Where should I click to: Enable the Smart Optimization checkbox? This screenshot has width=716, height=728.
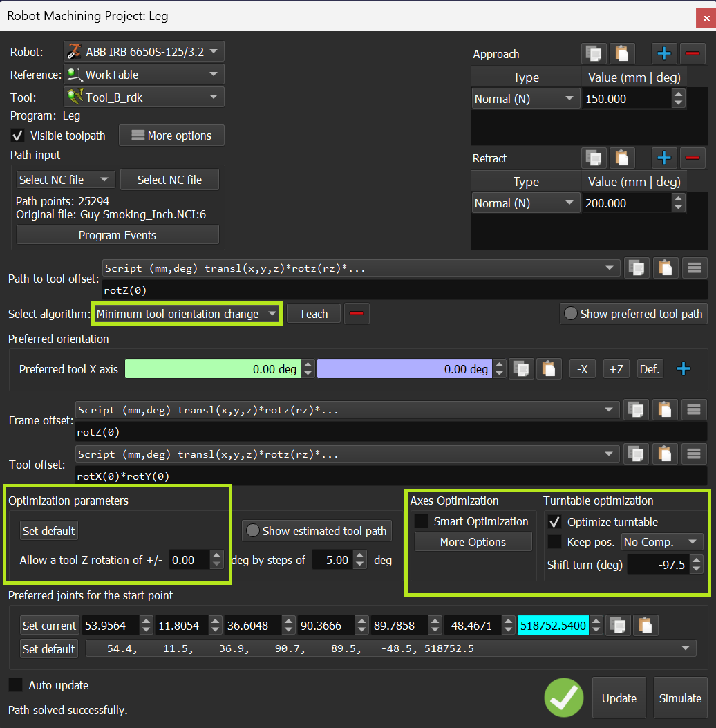point(421,521)
